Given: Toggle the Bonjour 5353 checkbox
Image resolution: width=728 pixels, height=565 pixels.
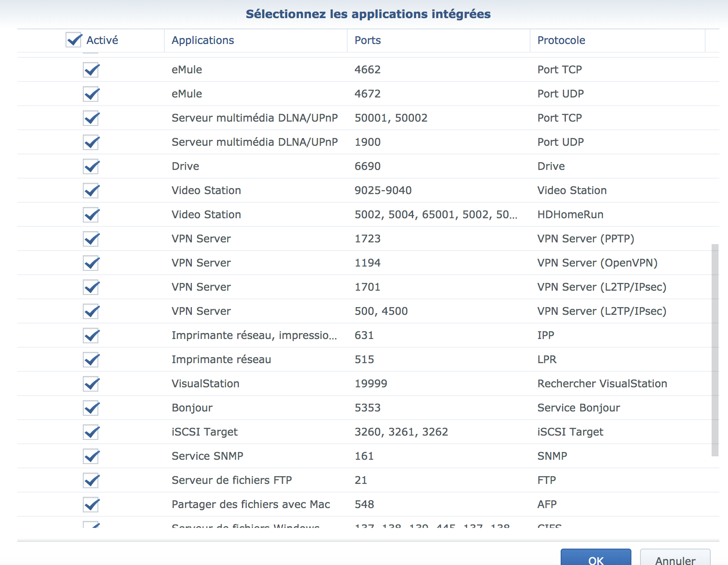Looking at the screenshot, I should point(91,408).
